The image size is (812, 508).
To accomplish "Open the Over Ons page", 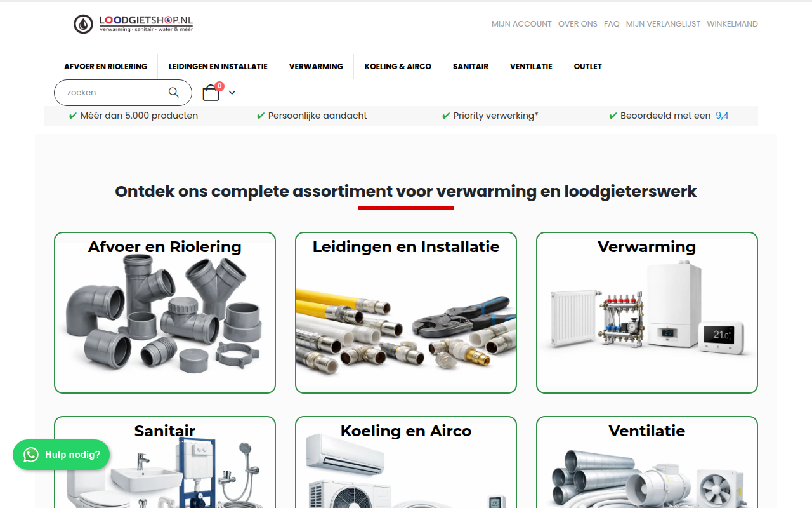I will pos(578,24).
